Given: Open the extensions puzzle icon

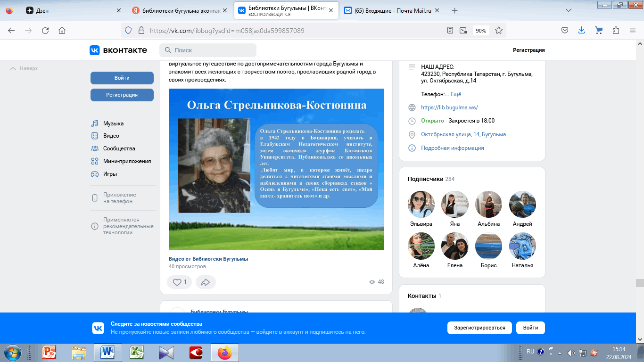Looking at the screenshot, I should tap(616, 30).
